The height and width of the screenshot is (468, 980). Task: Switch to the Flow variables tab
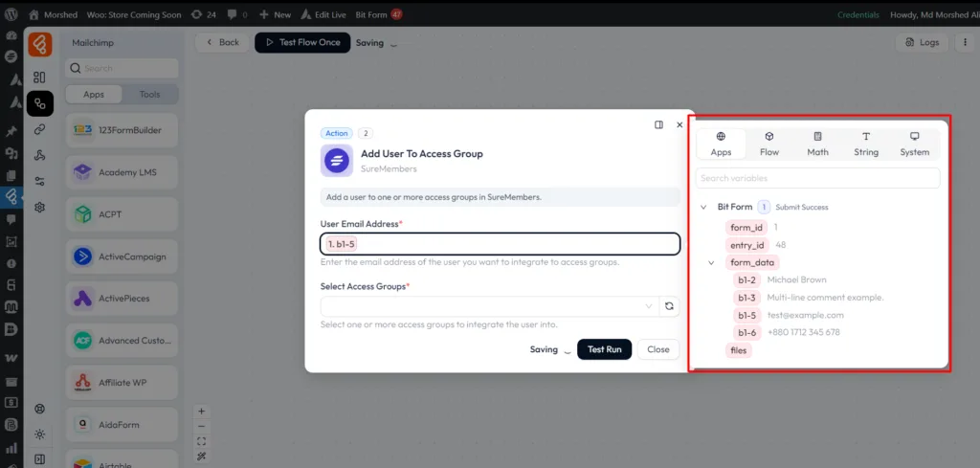coord(769,144)
